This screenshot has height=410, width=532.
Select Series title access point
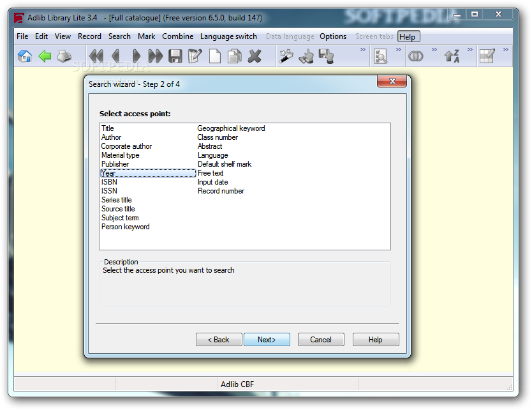click(116, 200)
